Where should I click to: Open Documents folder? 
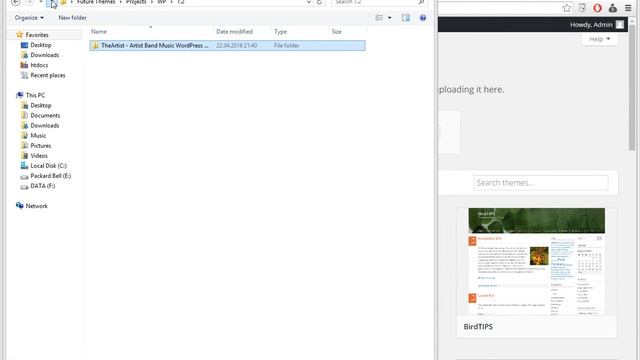(45, 116)
